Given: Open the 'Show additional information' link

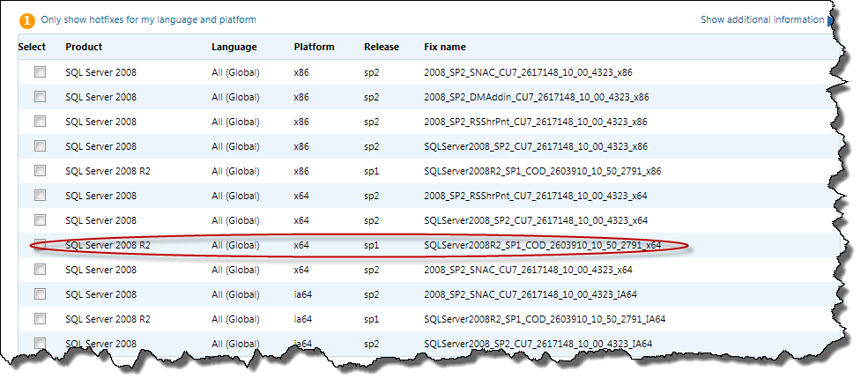Looking at the screenshot, I should [762, 20].
